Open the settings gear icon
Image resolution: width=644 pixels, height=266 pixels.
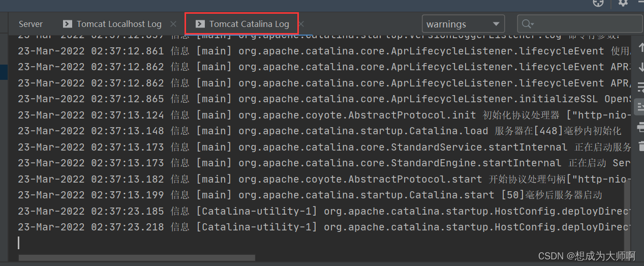pyautogui.click(x=623, y=3)
